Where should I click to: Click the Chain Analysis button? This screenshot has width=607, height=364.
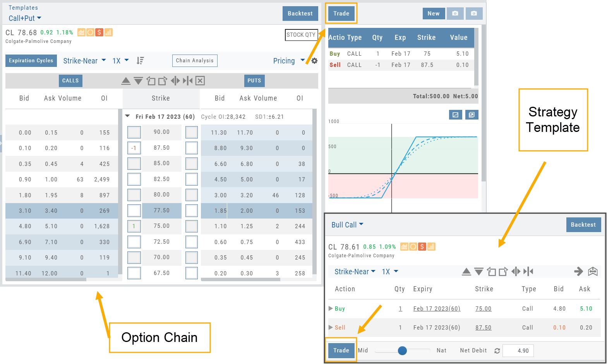(x=194, y=61)
